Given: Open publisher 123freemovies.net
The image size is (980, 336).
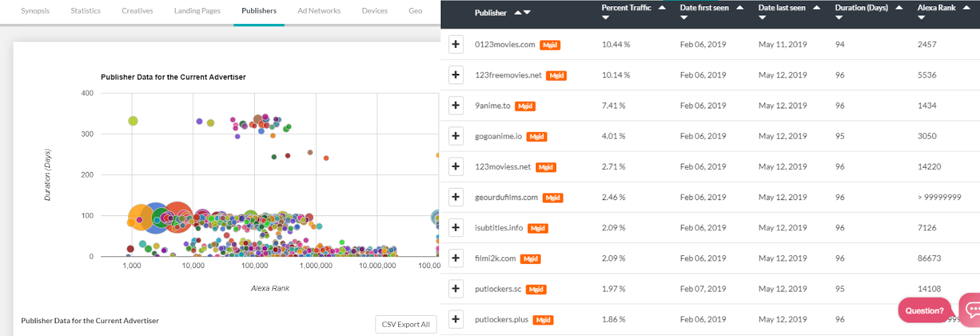Looking at the screenshot, I should point(508,75).
